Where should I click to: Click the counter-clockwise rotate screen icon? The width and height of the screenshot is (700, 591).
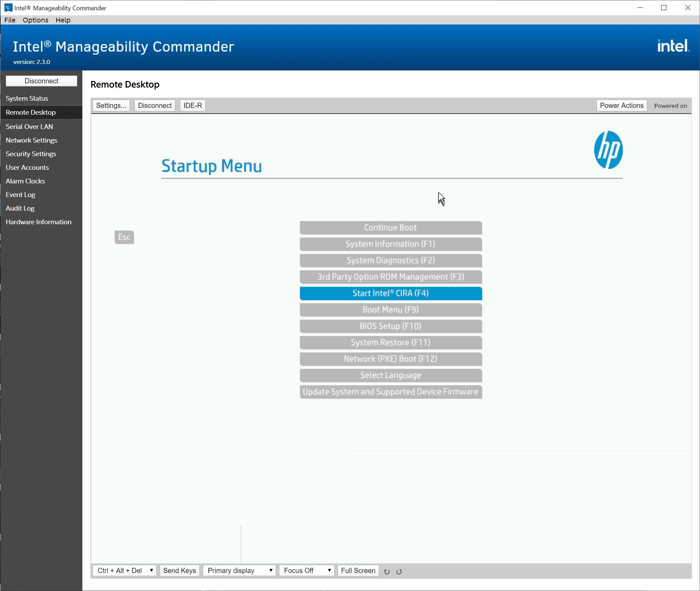point(399,572)
